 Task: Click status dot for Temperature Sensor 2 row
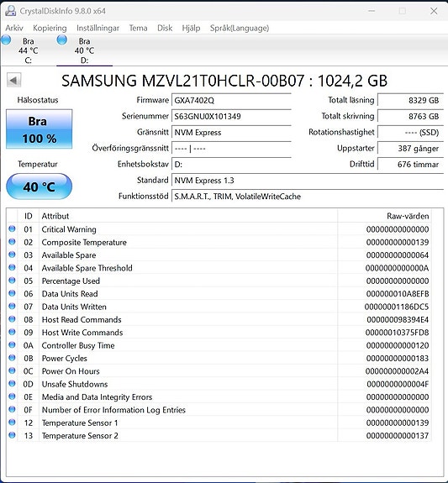click(x=12, y=435)
